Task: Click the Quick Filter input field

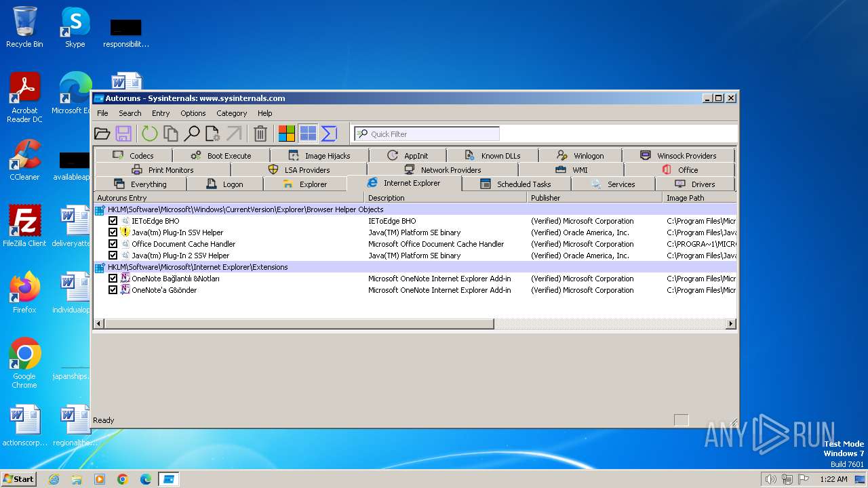Action: (x=427, y=134)
